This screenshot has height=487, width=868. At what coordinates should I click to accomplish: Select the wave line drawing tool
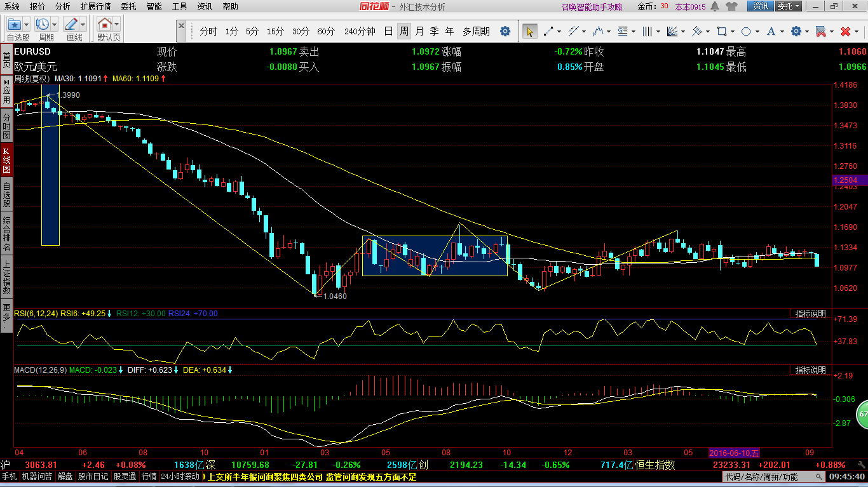[597, 31]
